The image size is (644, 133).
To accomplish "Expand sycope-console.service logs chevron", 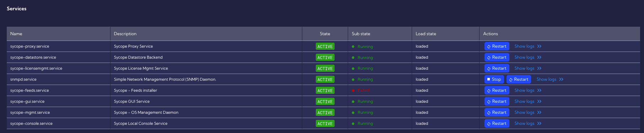I will (539, 123).
